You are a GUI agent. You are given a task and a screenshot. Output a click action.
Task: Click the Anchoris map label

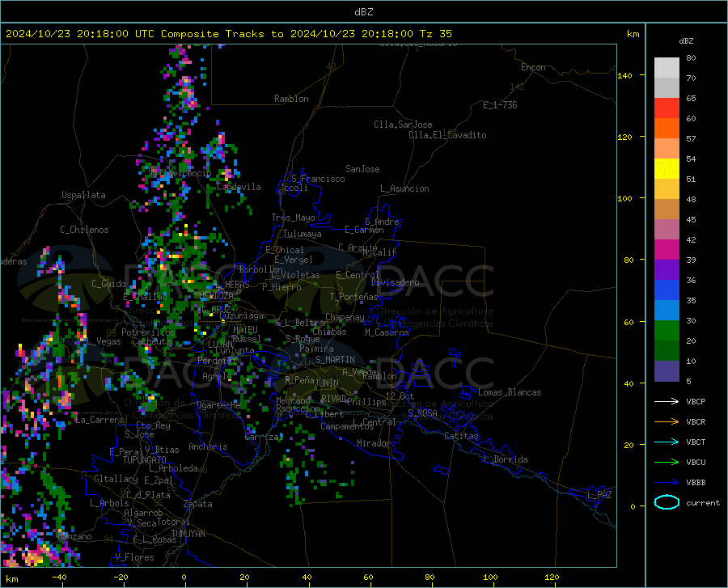point(208,446)
